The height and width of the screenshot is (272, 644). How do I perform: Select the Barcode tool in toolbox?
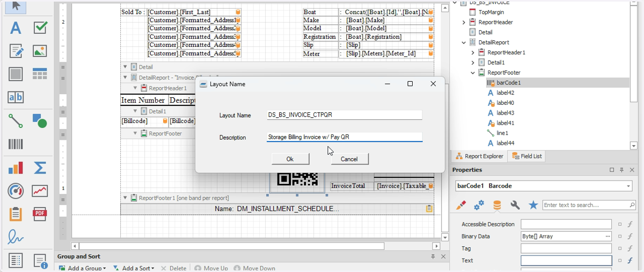pyautogui.click(x=16, y=144)
